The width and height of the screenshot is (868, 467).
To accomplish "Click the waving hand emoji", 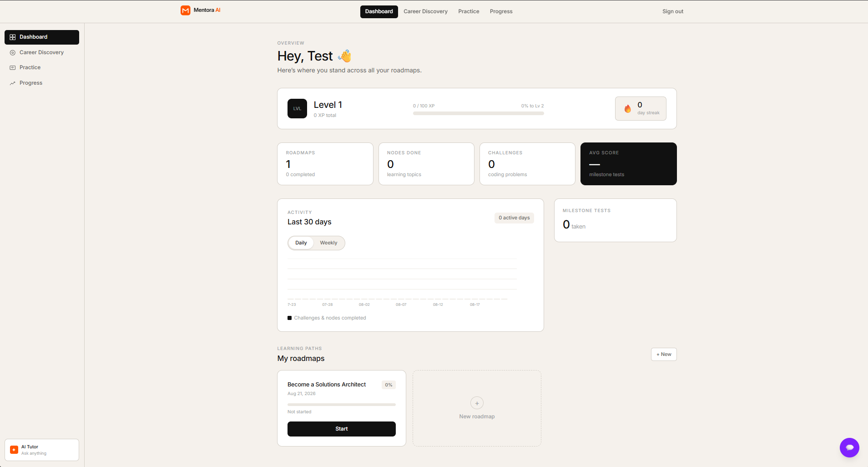I will click(345, 56).
